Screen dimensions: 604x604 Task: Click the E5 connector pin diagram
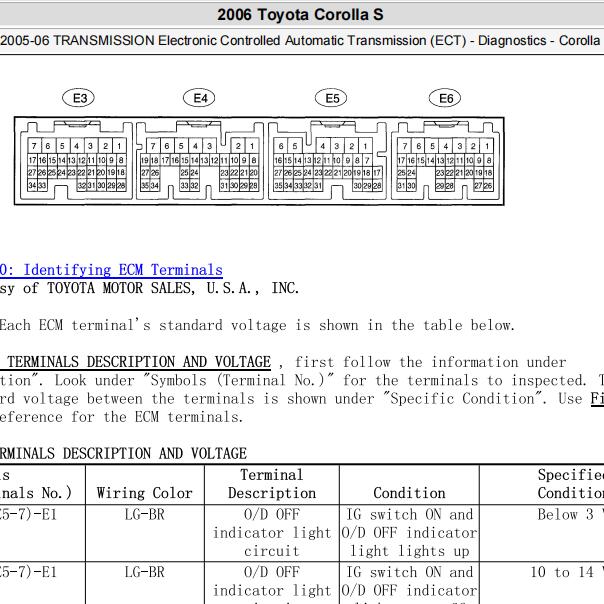pyautogui.click(x=328, y=161)
